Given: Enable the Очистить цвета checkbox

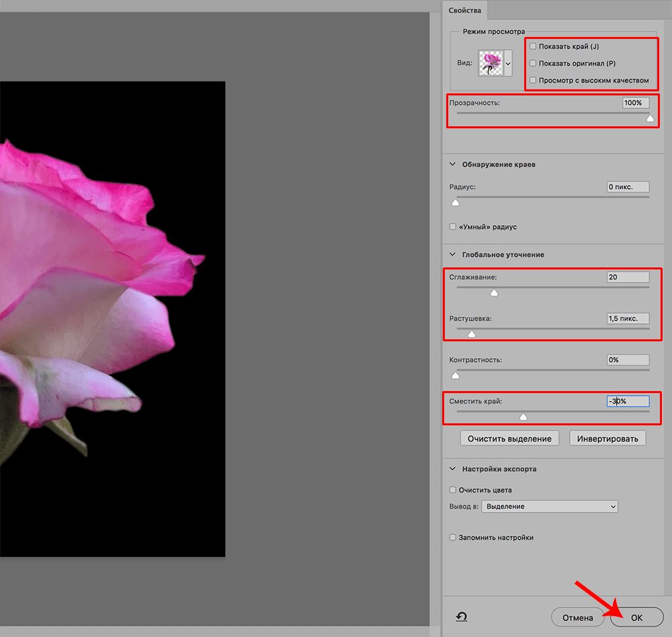Looking at the screenshot, I should click(453, 490).
